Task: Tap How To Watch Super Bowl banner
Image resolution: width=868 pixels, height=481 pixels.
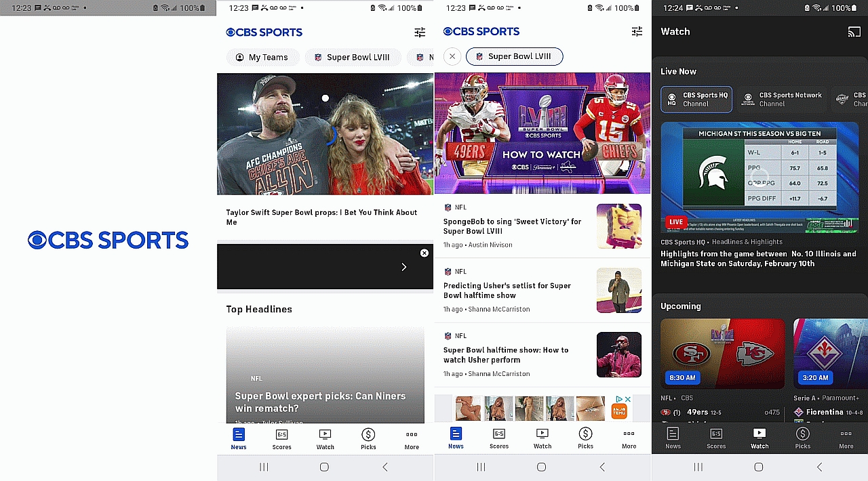Action: tap(542, 134)
